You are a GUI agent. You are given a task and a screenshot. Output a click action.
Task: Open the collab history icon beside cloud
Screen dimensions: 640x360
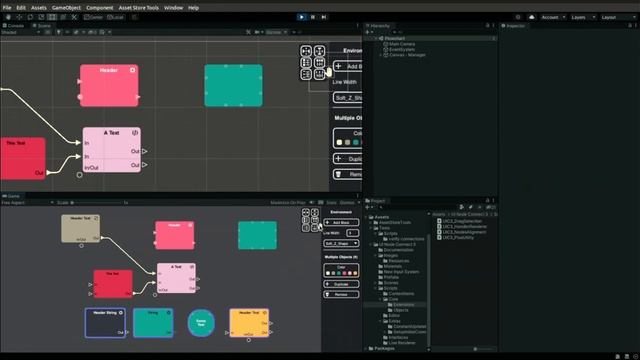[518, 17]
